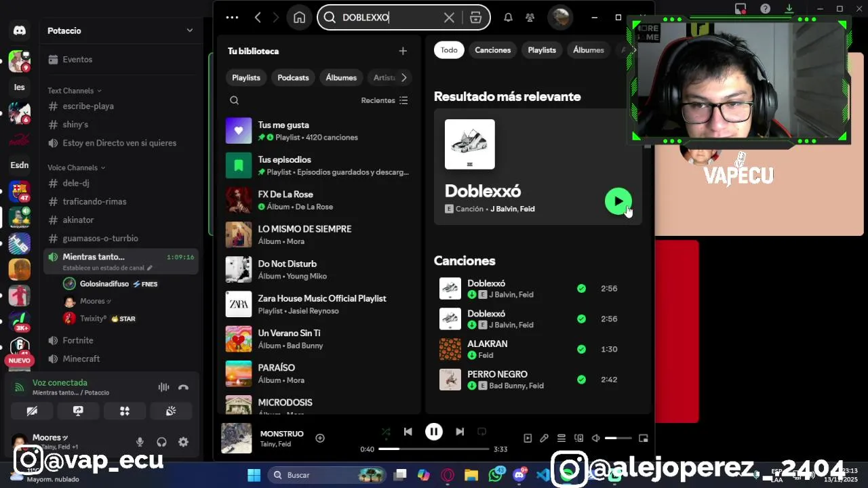Image resolution: width=868 pixels, height=488 pixels.
Task: Click the song progress bar
Action: click(x=434, y=449)
